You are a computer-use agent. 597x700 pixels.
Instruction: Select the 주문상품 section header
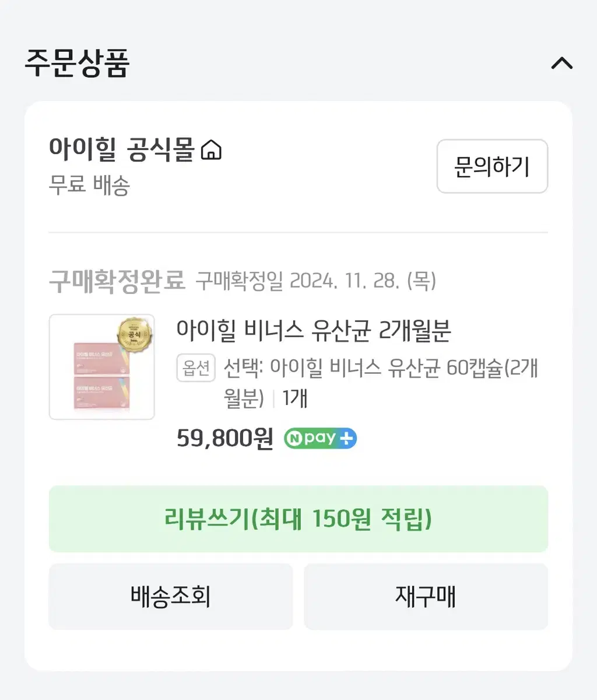click(x=76, y=63)
